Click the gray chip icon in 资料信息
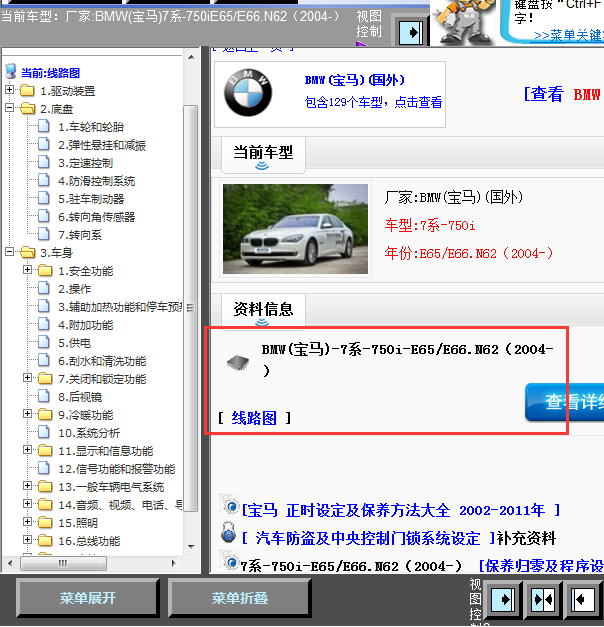The image size is (604, 627). coord(238,363)
